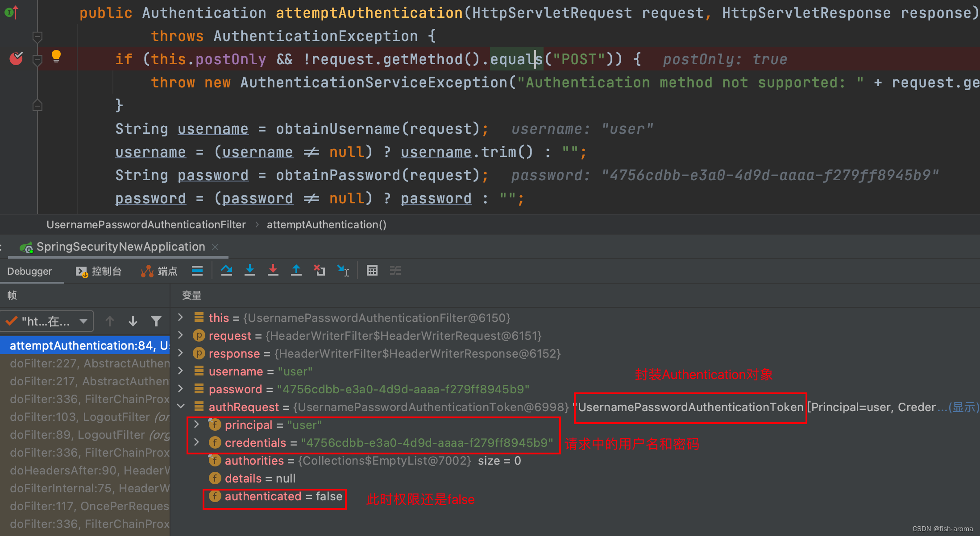Expand the 'credentials' field node

[x=196, y=442]
